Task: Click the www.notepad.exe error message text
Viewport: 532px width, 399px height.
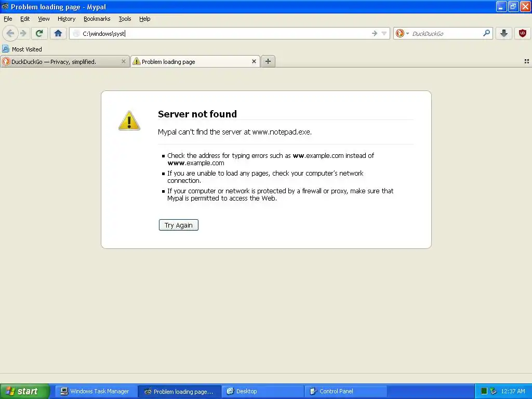Action: coord(235,132)
